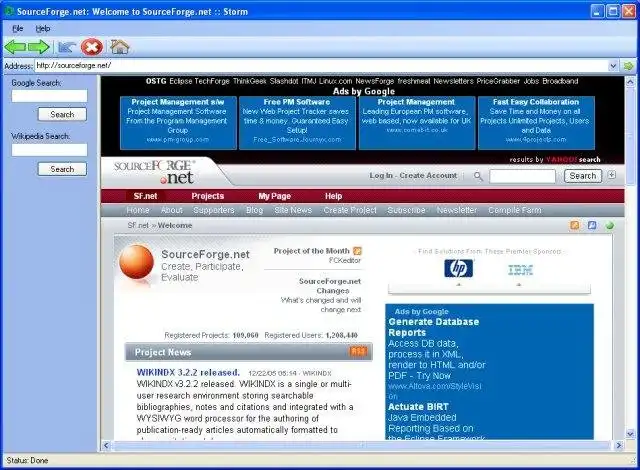Open the freshmeat link in top bar
Image resolution: width=640 pixels, height=470 pixels.
413,81
